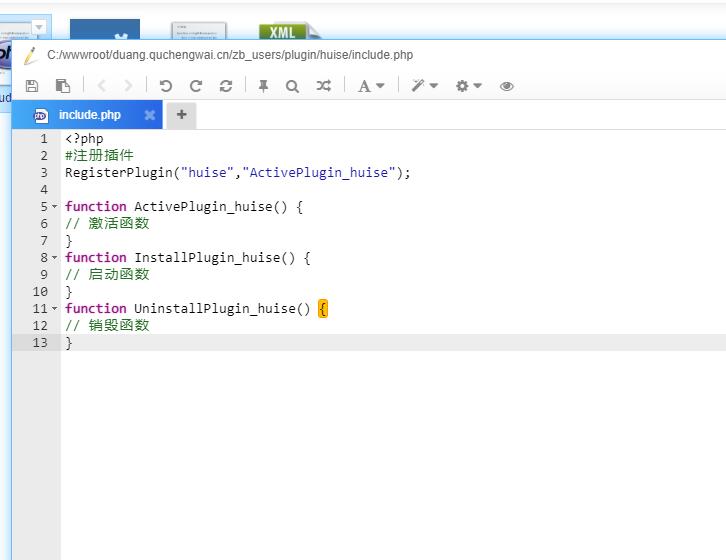Click the save file icon

point(32,86)
